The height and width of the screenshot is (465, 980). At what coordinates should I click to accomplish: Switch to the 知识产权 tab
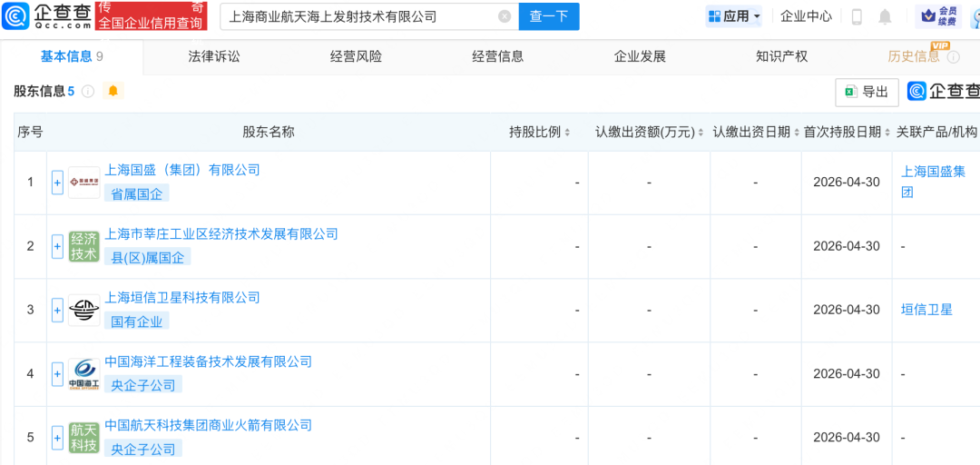tap(782, 57)
